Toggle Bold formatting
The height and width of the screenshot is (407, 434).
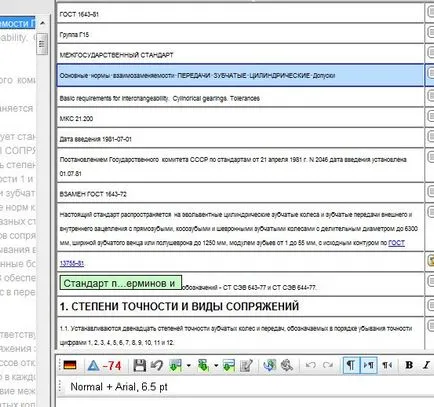click(409, 365)
